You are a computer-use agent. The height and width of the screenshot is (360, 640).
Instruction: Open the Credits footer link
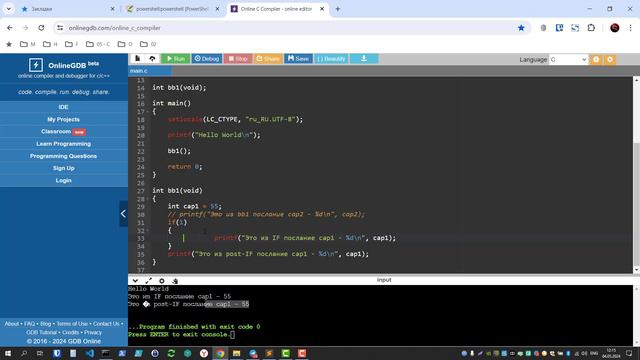pyautogui.click(x=70, y=333)
